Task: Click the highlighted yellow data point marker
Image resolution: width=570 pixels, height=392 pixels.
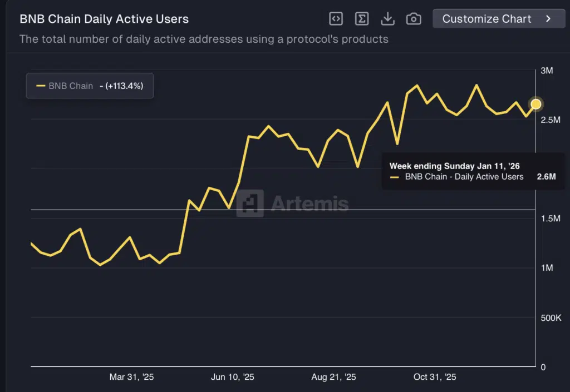Action: 536,104
